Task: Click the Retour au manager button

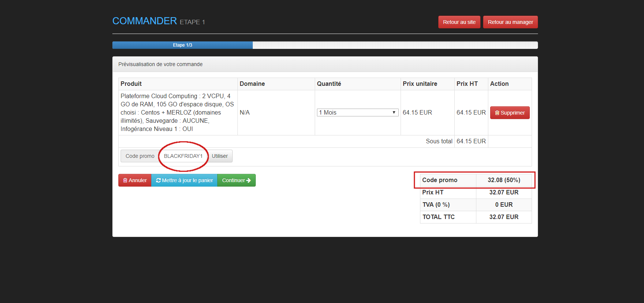Action: (510, 22)
